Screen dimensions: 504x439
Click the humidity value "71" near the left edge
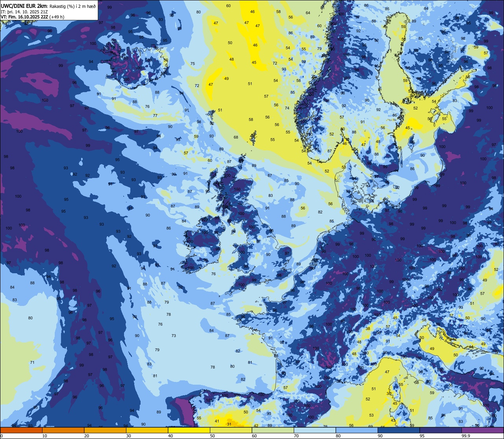coord(32,363)
